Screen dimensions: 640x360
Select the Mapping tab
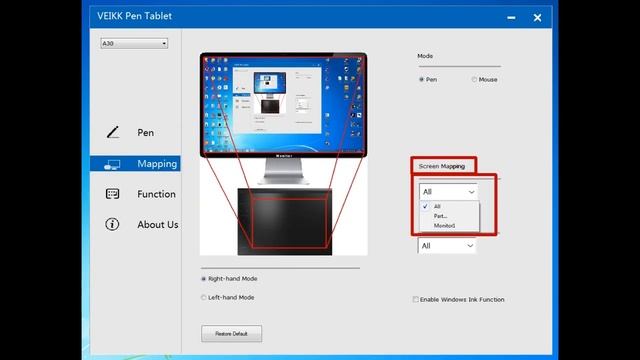click(135, 164)
